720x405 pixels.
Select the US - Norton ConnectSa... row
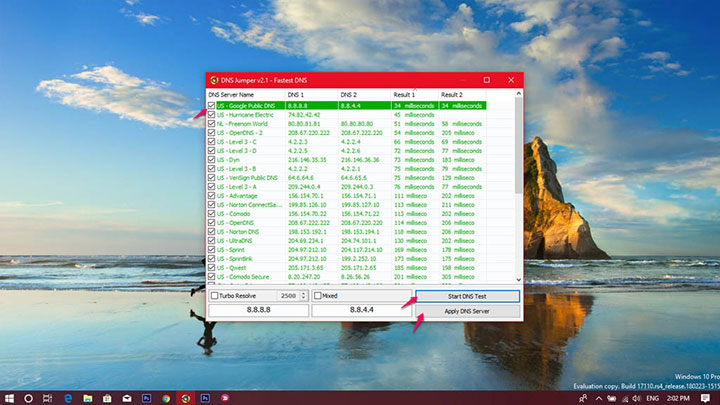pos(347,205)
